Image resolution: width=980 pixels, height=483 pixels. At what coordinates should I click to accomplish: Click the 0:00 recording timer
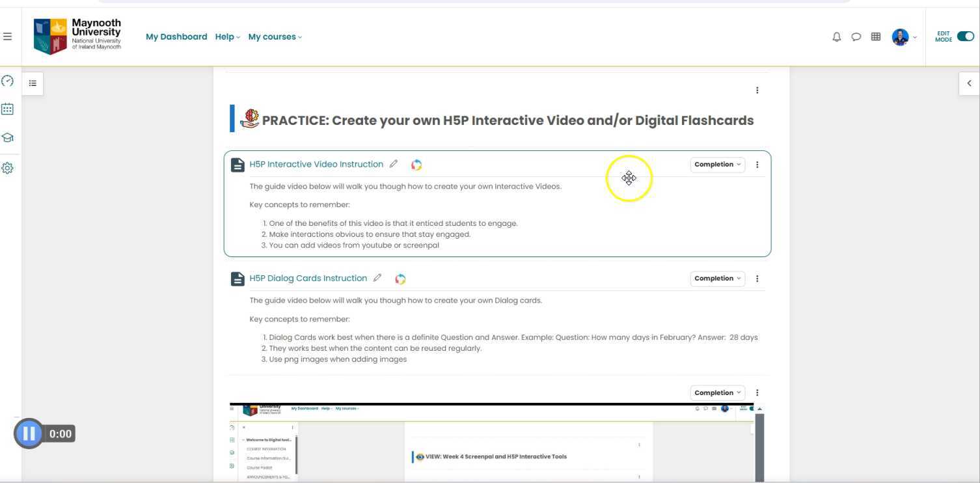tap(61, 434)
